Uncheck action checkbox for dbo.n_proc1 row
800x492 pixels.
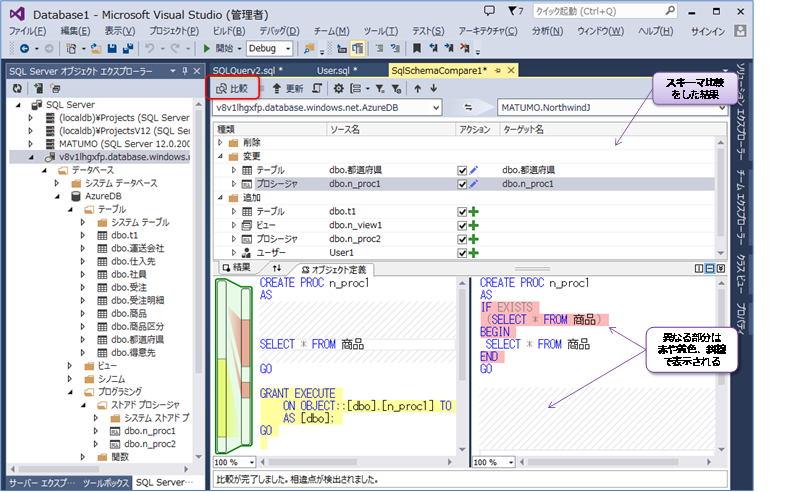coord(462,184)
